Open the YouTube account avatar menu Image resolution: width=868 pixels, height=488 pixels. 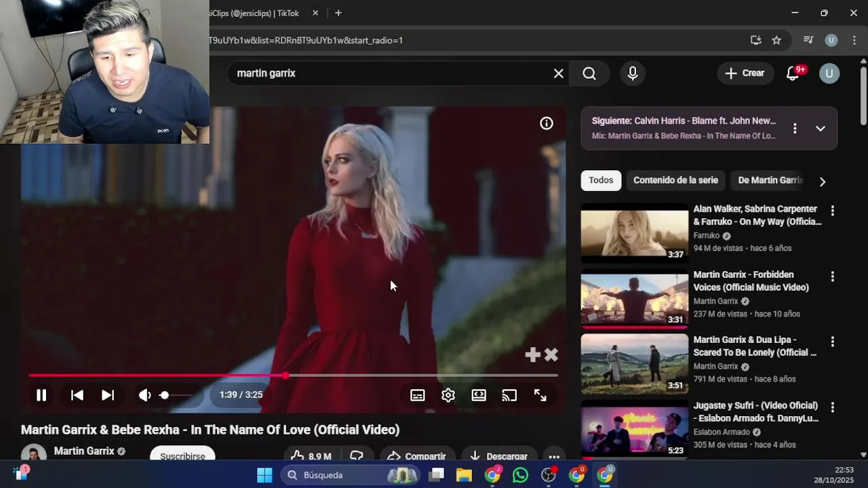tap(829, 73)
